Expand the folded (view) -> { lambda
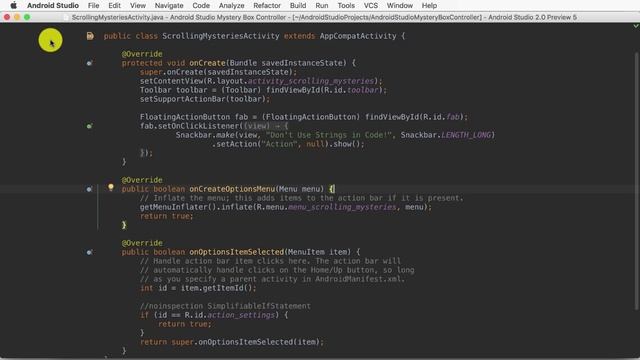Screen dimensions: 640x360 click(x=266, y=126)
